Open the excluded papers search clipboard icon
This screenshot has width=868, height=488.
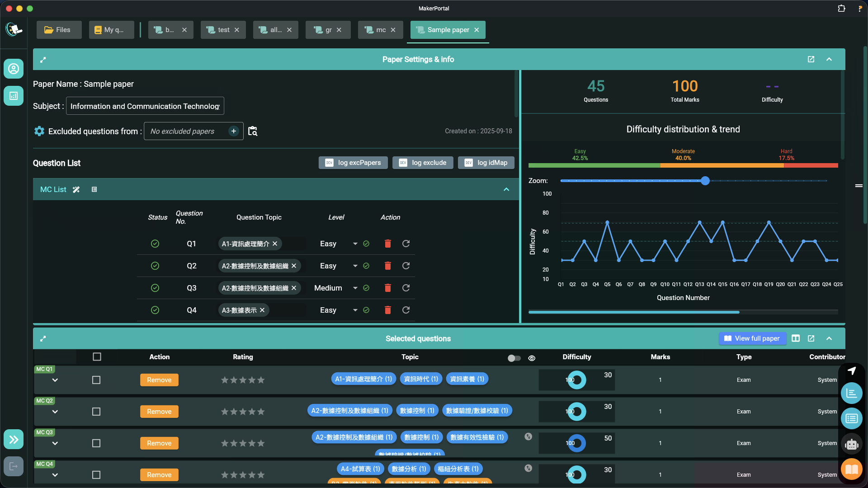point(253,131)
